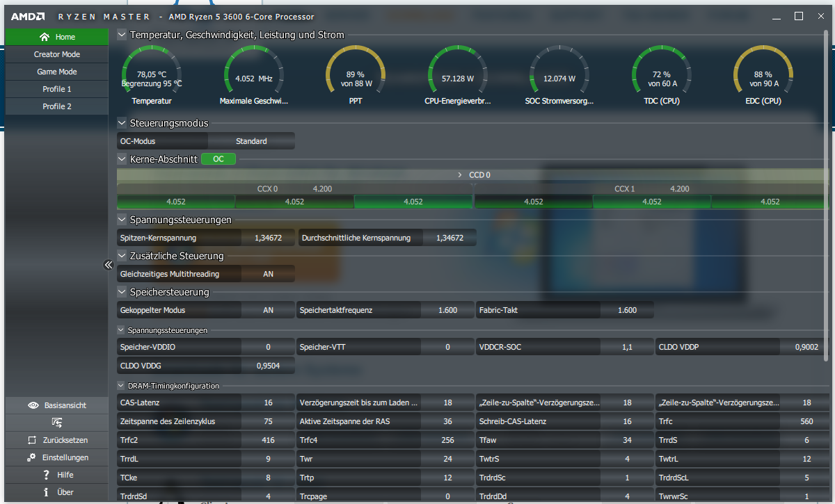Click the VDDCR-SOC value 1,1
The width and height of the screenshot is (835, 504).
[x=627, y=346]
